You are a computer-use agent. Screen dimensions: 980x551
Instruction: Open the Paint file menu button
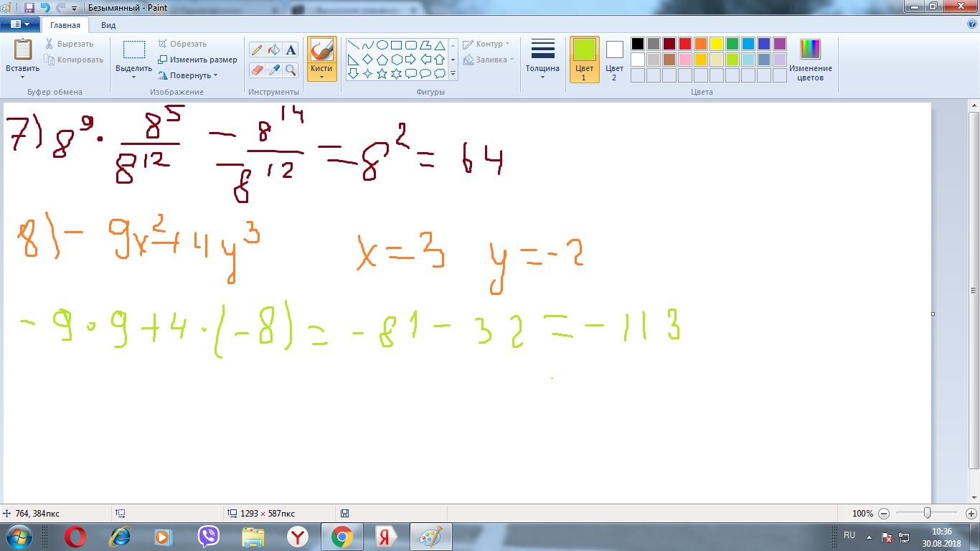pos(20,24)
